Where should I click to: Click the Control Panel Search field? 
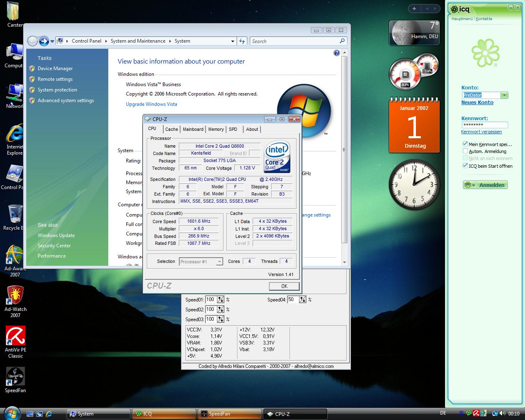294,41
